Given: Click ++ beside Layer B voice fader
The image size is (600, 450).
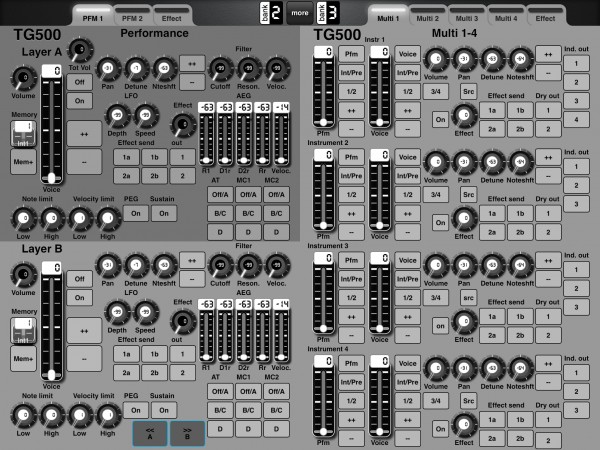Looking at the screenshot, I should (x=84, y=331).
